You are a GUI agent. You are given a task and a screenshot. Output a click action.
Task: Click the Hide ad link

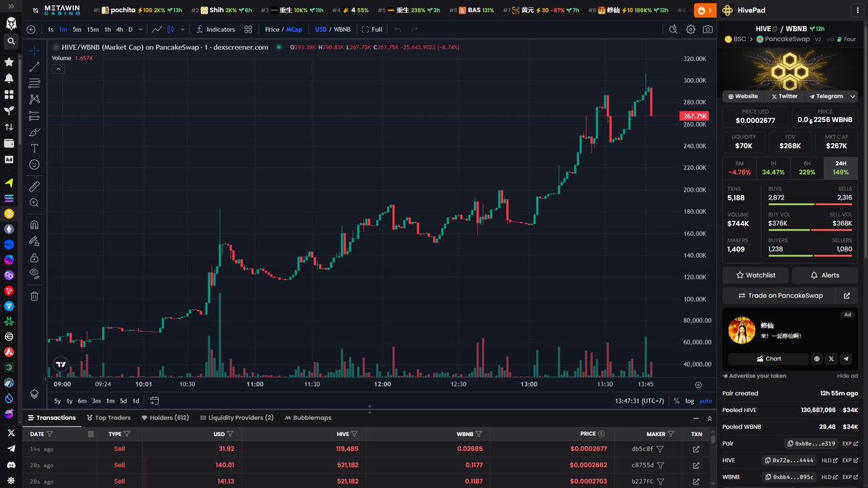pyautogui.click(x=847, y=376)
